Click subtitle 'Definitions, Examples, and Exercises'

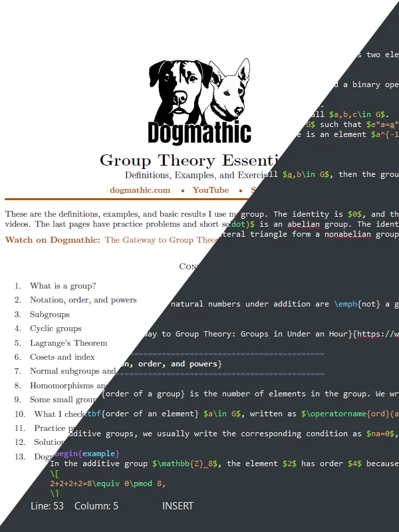tap(196, 175)
